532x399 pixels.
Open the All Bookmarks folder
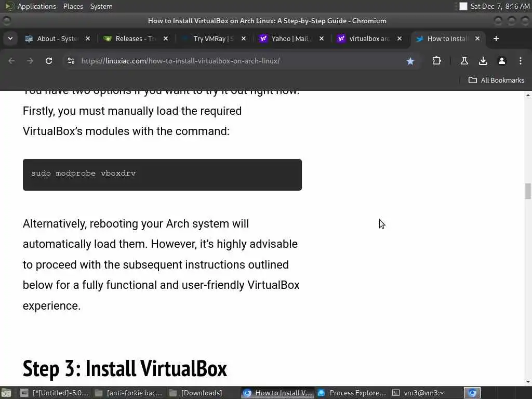496,80
